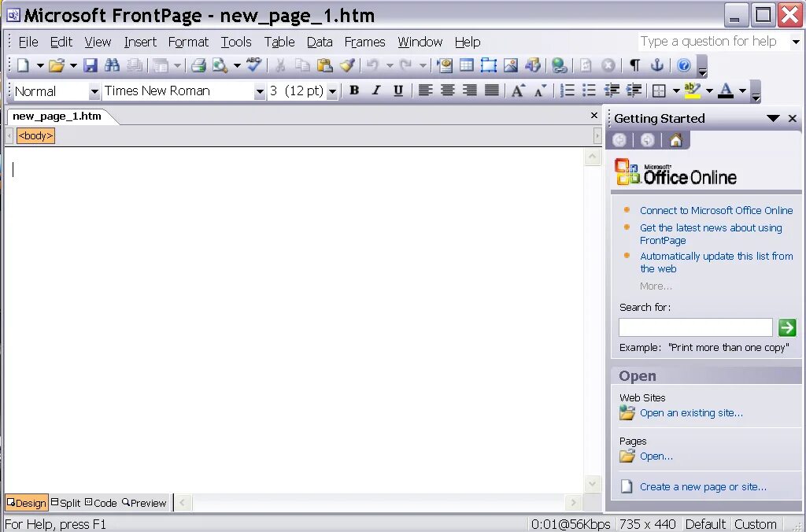This screenshot has width=806, height=532.
Task: Switch to Preview view tab
Action: click(145, 503)
